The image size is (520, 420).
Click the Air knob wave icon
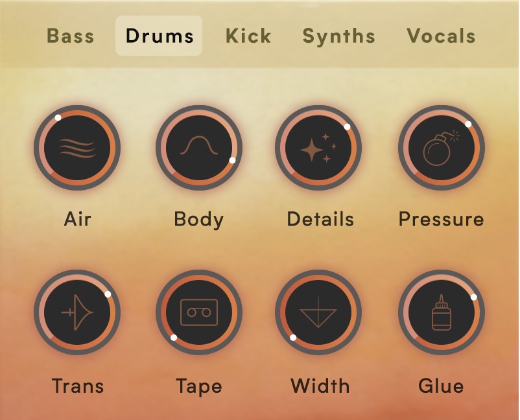pos(77,148)
